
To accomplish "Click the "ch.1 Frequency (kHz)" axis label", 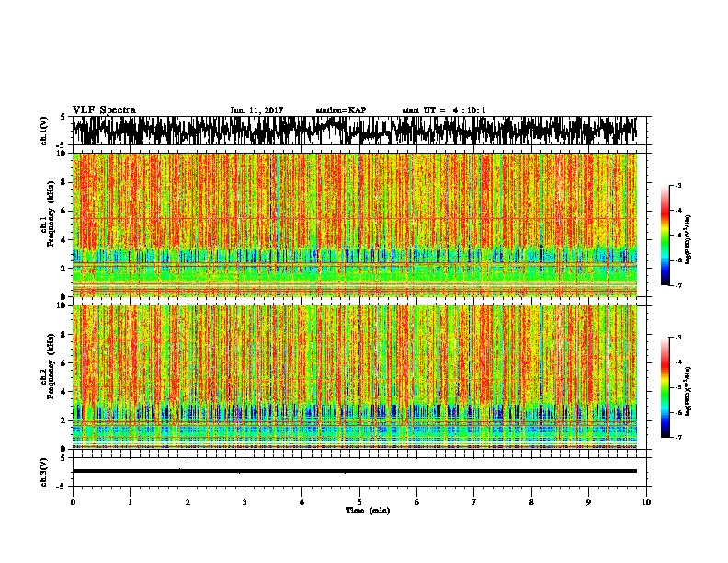I will (x=47, y=214).
